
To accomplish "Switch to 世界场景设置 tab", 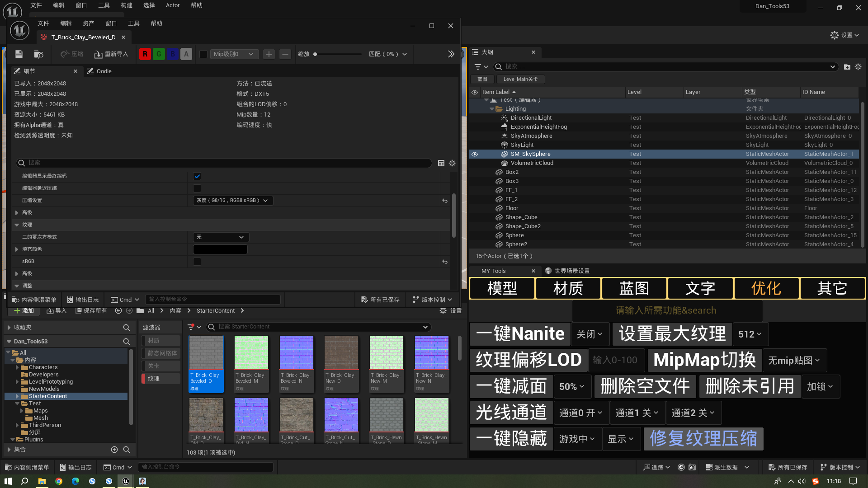I will coord(567,271).
